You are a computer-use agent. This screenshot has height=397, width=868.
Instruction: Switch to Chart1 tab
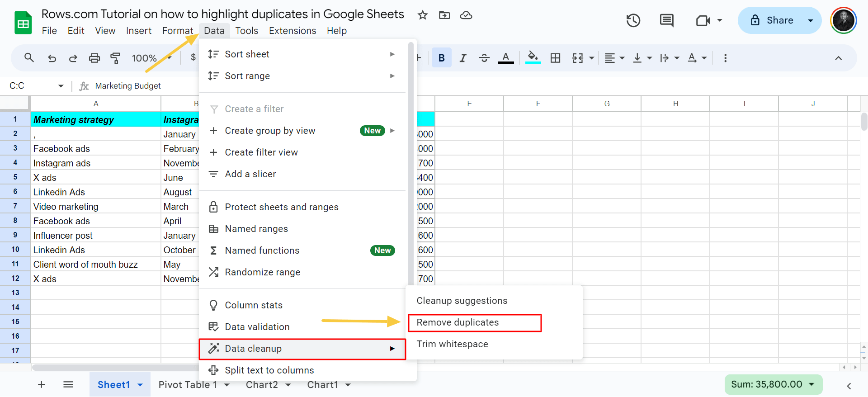[322, 385]
